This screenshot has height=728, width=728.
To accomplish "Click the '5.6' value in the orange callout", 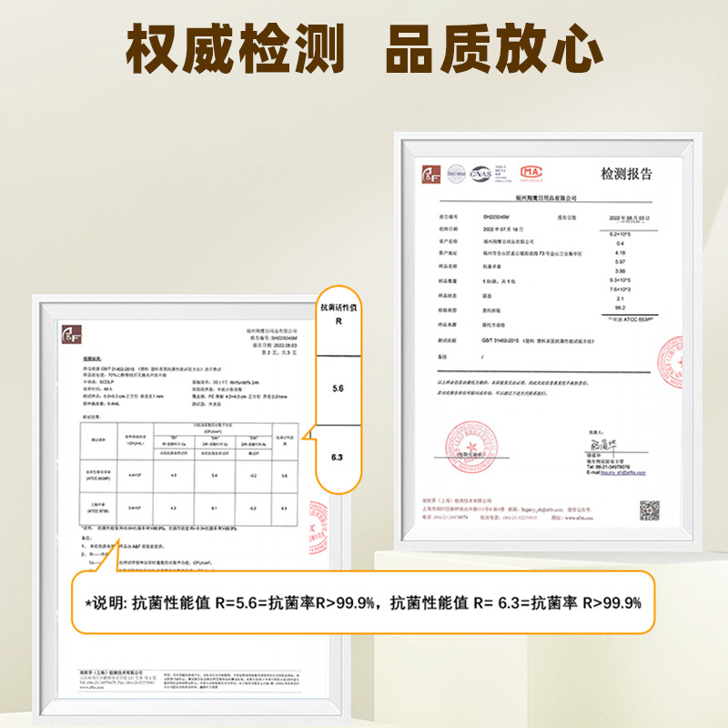I will 338,389.
